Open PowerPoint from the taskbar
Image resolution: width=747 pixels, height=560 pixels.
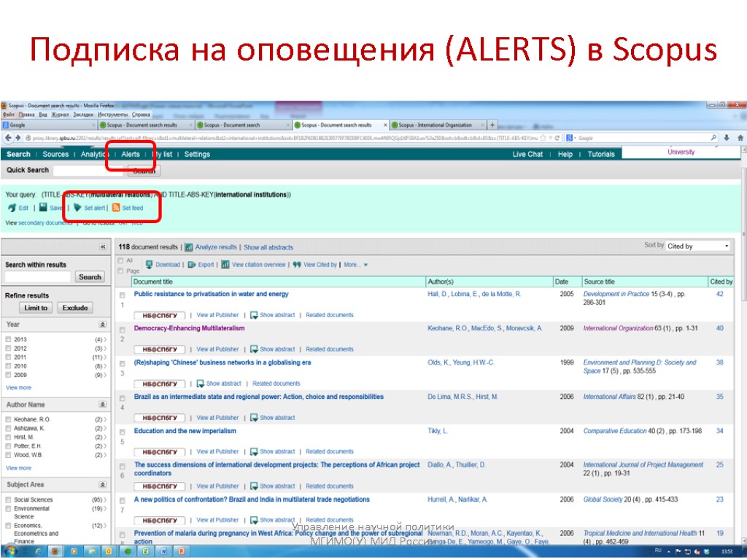pyautogui.click(x=182, y=551)
